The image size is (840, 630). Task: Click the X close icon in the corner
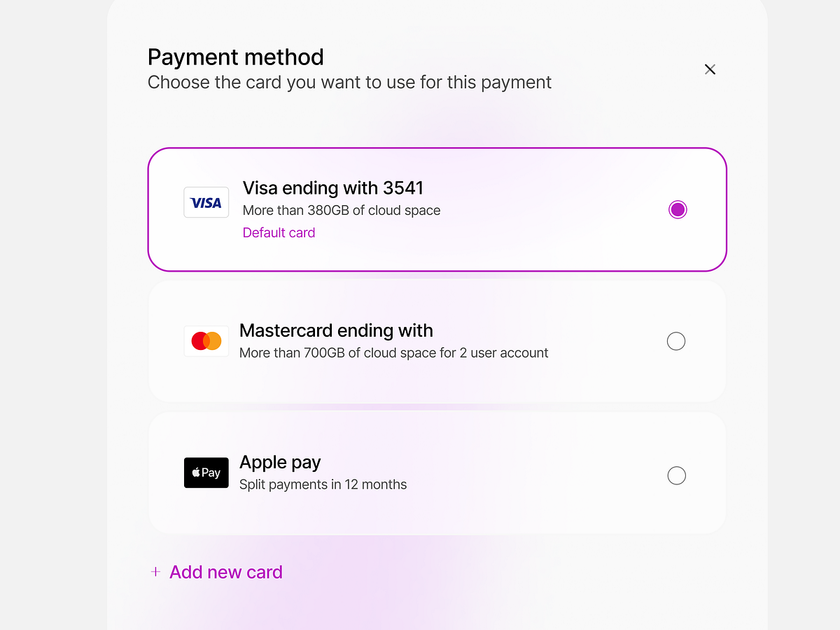pyautogui.click(x=710, y=69)
